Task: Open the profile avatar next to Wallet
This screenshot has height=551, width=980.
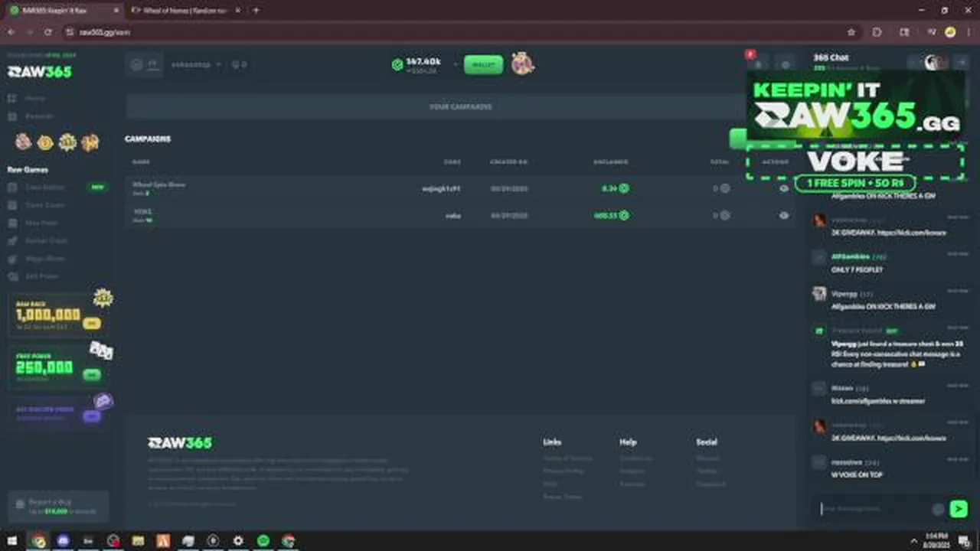Action: 523,64
